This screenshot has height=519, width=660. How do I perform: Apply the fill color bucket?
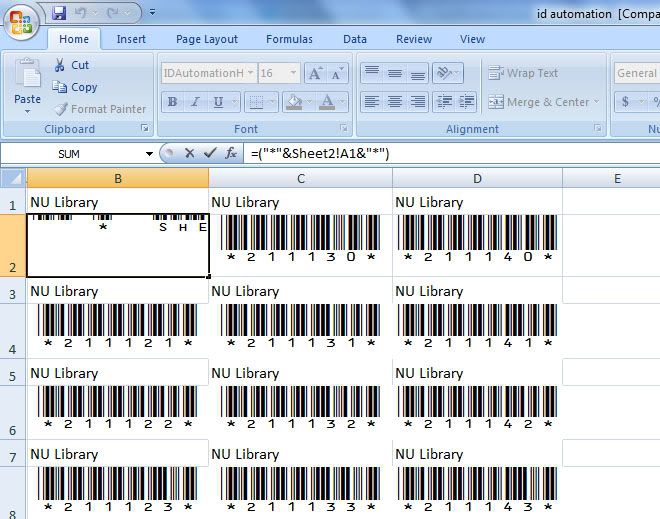tap(294, 102)
